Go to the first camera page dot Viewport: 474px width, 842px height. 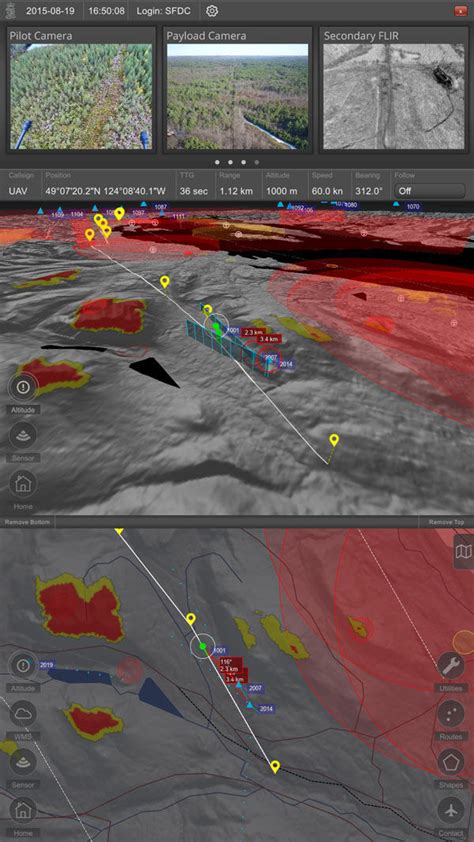[x=217, y=162]
